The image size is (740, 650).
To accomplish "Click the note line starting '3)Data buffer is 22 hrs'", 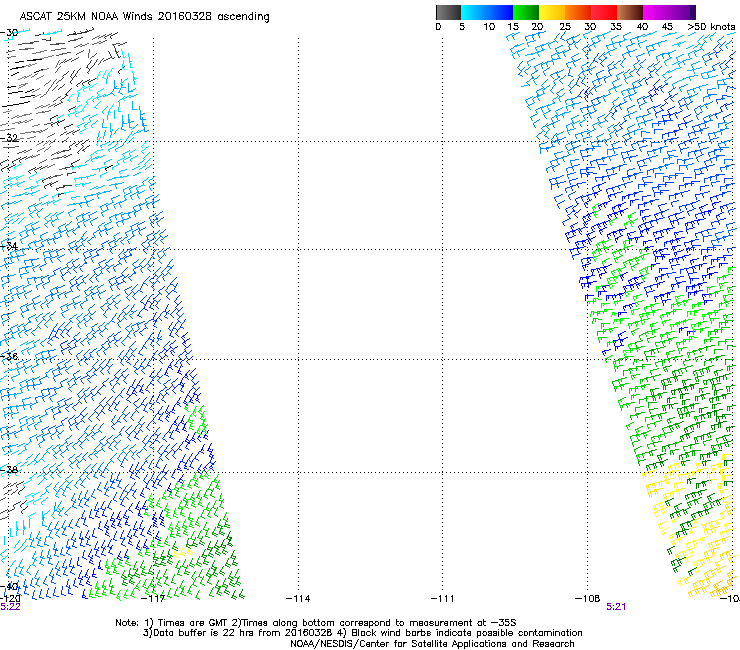I will click(362, 633).
